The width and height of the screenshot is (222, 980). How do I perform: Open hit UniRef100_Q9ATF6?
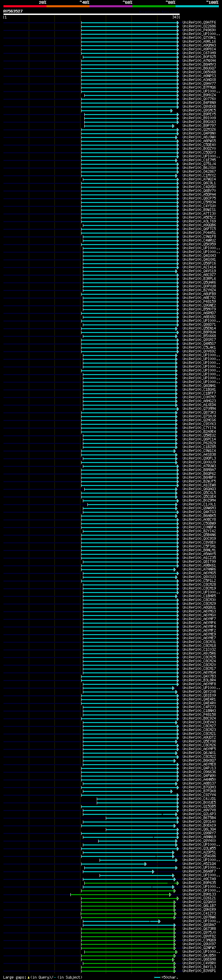tap(199, 23)
